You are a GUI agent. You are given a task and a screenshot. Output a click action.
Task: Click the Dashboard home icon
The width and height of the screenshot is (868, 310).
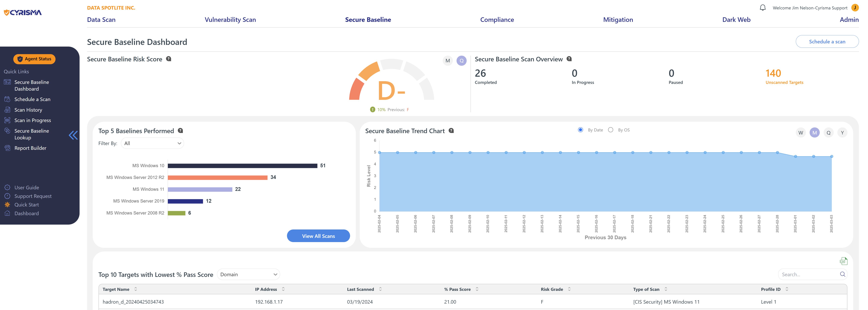coord(7,213)
